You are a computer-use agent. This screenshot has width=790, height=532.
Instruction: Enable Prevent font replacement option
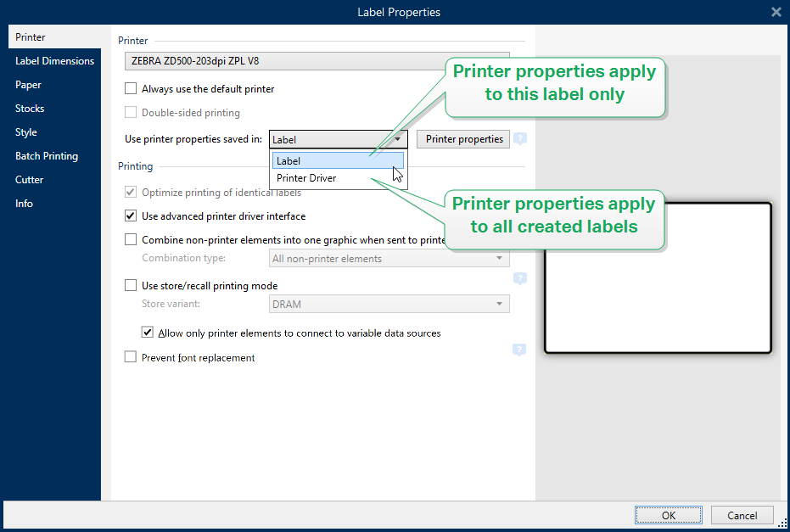tap(131, 358)
